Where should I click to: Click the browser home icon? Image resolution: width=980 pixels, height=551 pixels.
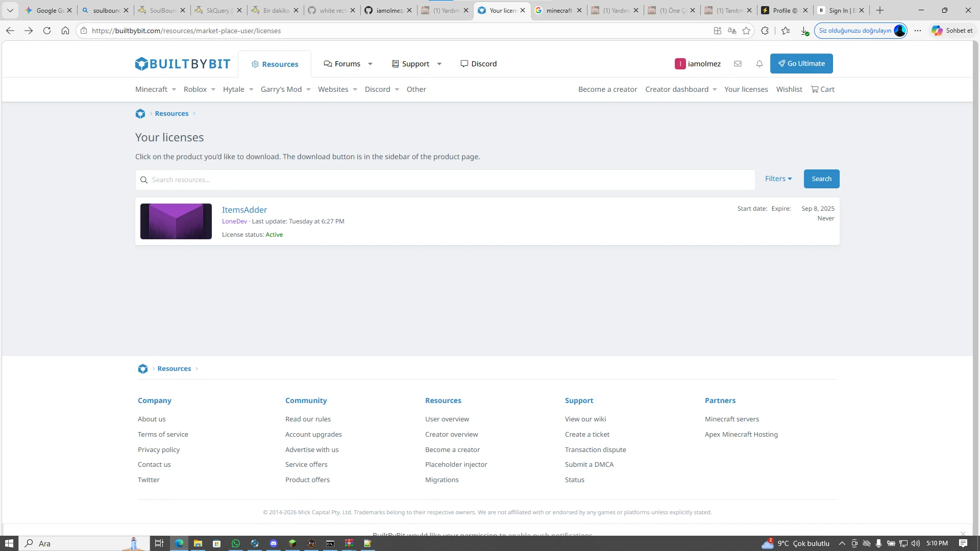click(65, 31)
